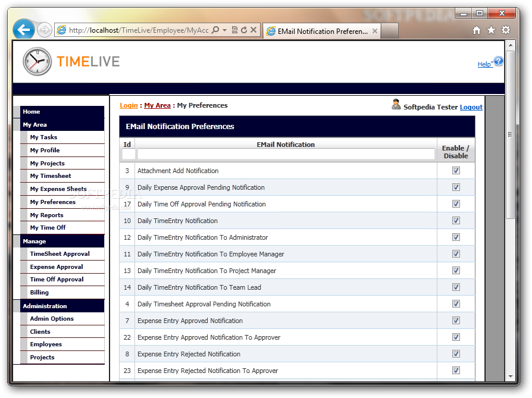Click the browser forward arrow
This screenshot has width=532, height=398.
point(45,30)
